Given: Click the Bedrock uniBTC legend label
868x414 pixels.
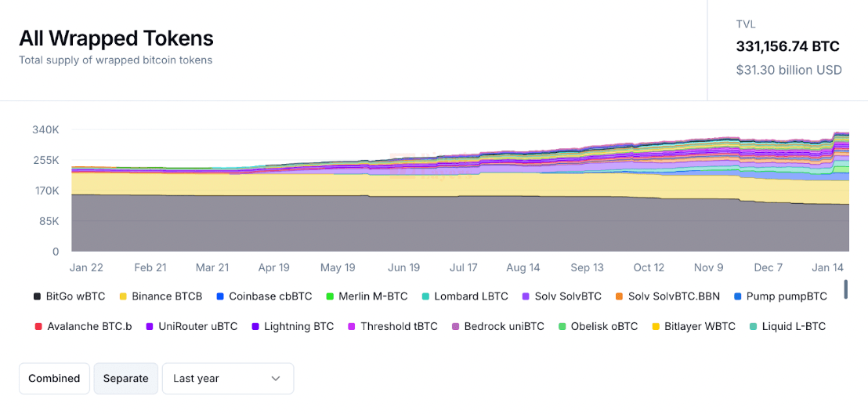Looking at the screenshot, I should 504,326.
